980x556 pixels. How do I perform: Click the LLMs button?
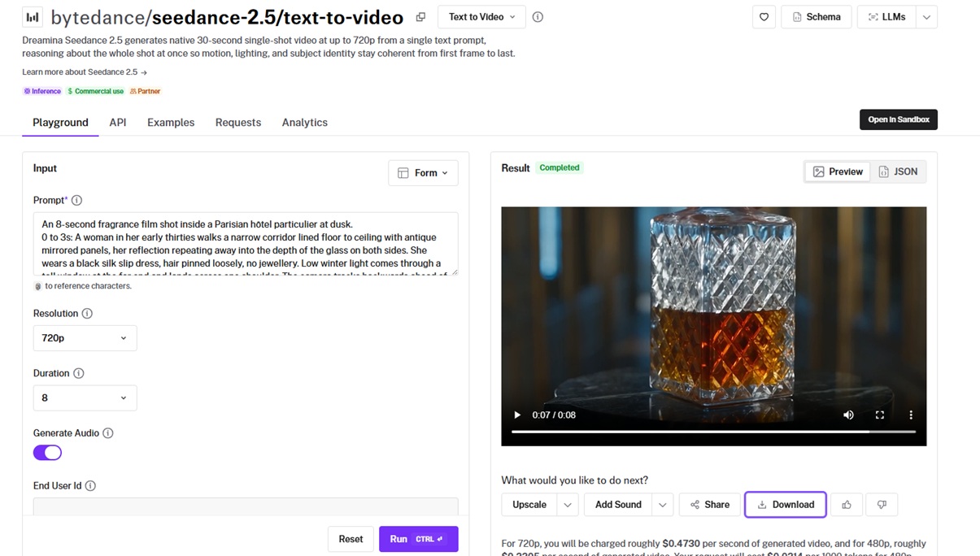(x=886, y=17)
